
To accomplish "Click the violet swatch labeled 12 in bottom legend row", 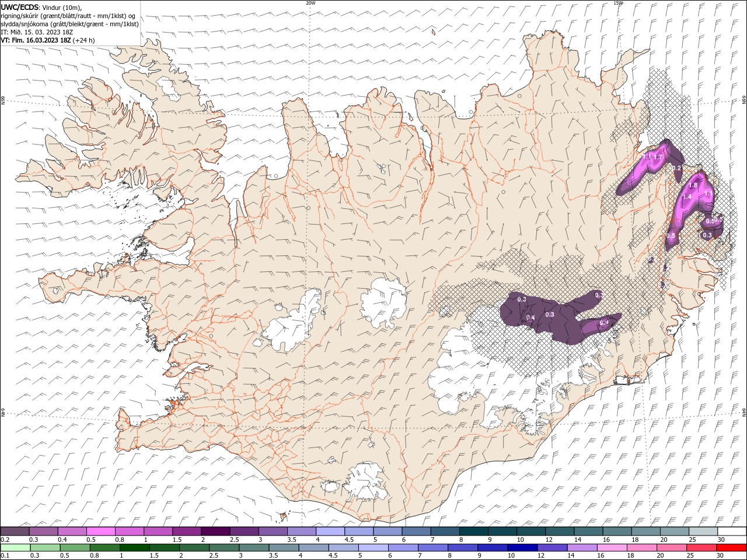I will (551, 547).
